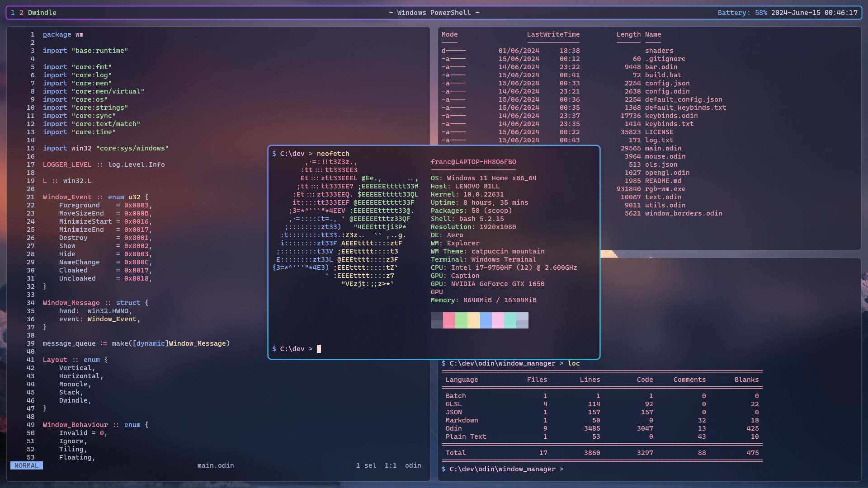Click window_borders.odin file entry
Screen dimensions: 868x488
click(x=684, y=213)
